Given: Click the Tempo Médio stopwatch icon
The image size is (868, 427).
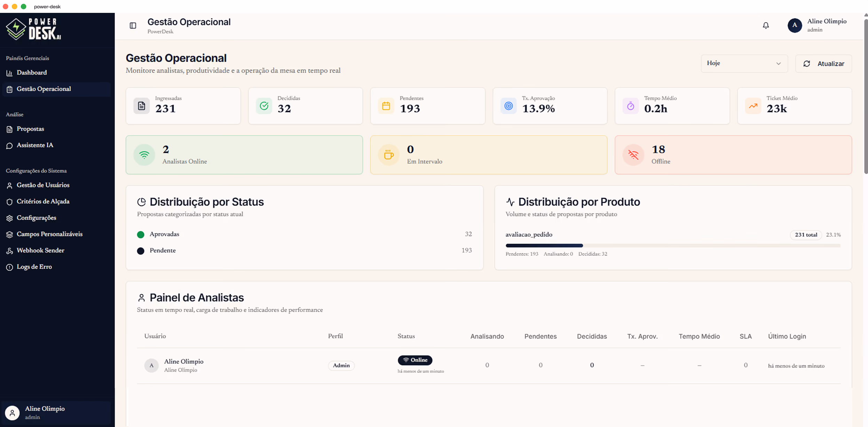Looking at the screenshot, I should (x=631, y=106).
